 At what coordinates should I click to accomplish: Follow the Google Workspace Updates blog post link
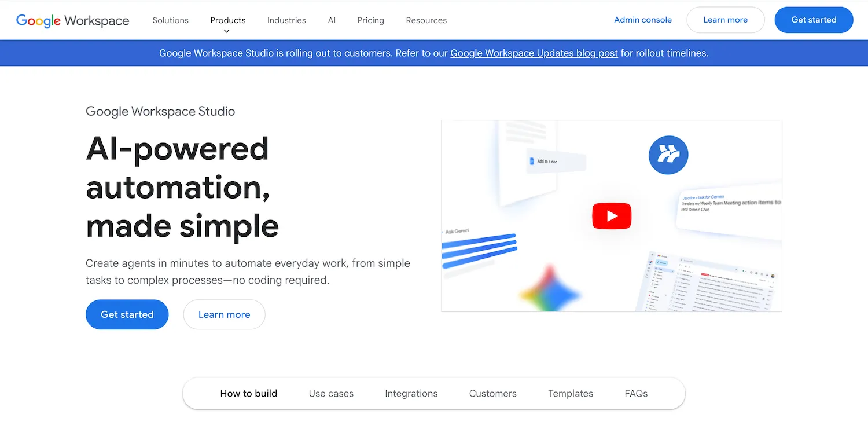[534, 53]
